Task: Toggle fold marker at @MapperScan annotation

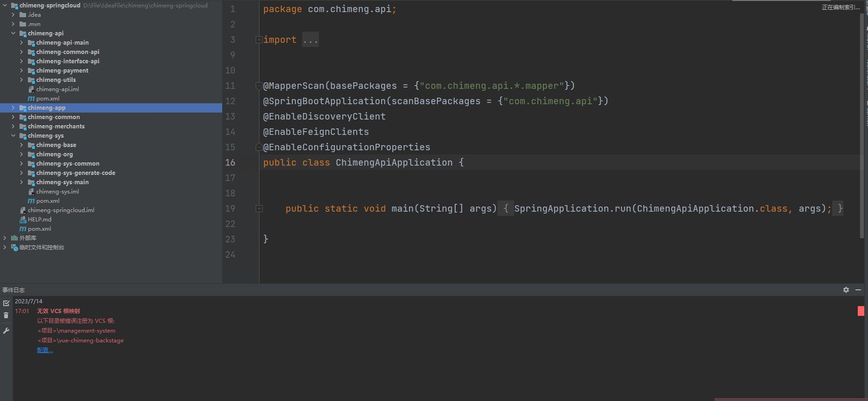Action: pos(259,86)
